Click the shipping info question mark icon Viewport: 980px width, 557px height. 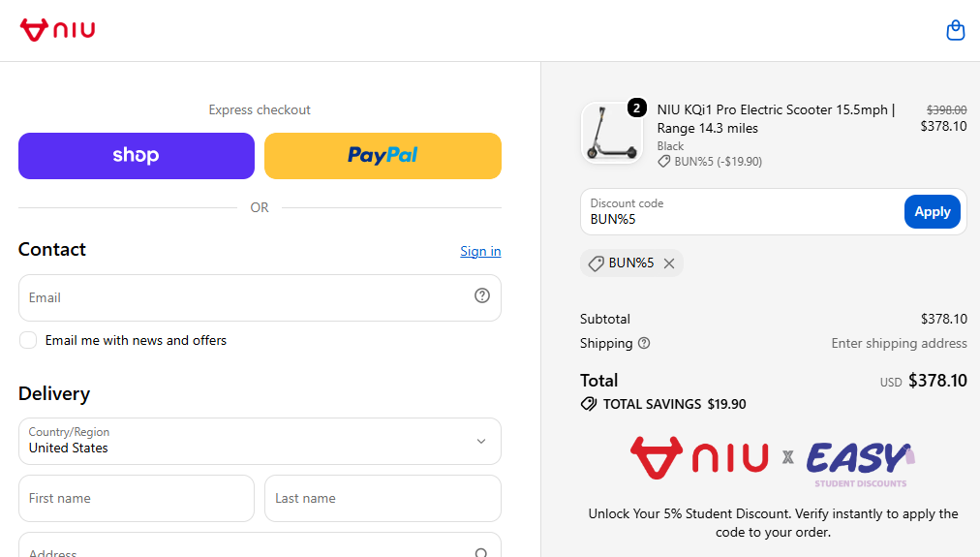[644, 343]
